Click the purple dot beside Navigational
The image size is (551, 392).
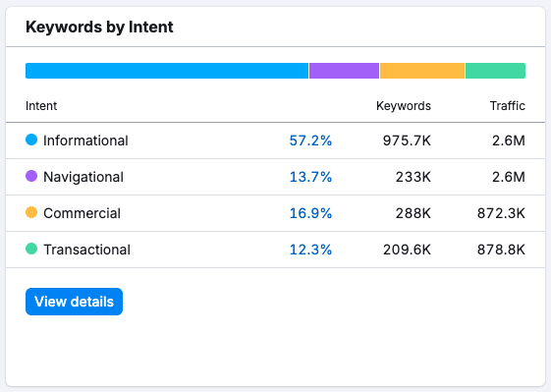(31, 176)
